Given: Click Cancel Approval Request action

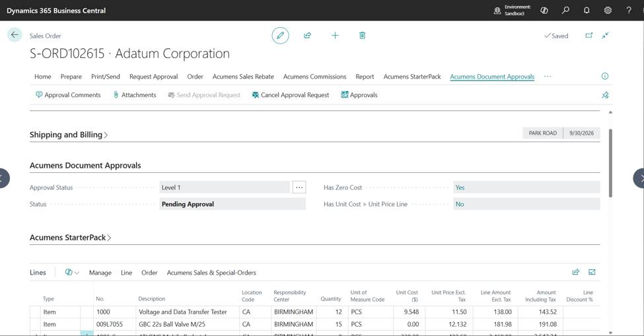Looking at the screenshot, I should (x=291, y=95).
